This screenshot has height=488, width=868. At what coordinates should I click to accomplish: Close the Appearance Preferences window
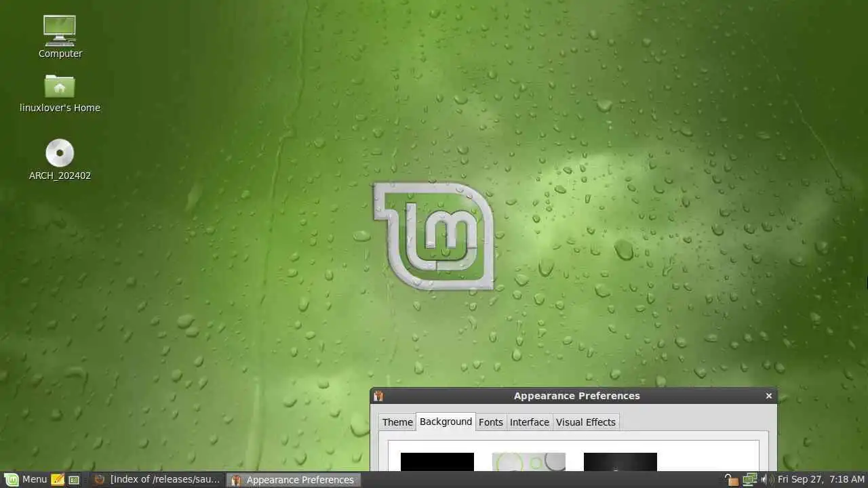pos(768,396)
